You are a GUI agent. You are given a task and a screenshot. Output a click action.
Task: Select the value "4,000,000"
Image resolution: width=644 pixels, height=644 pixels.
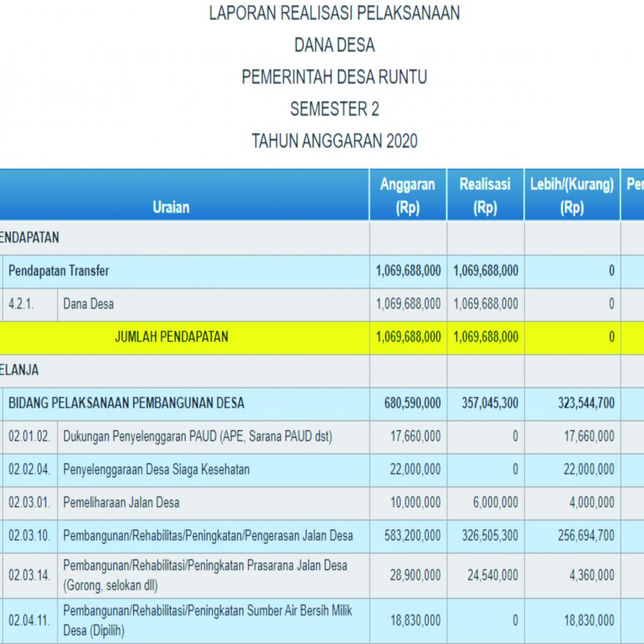click(x=592, y=503)
